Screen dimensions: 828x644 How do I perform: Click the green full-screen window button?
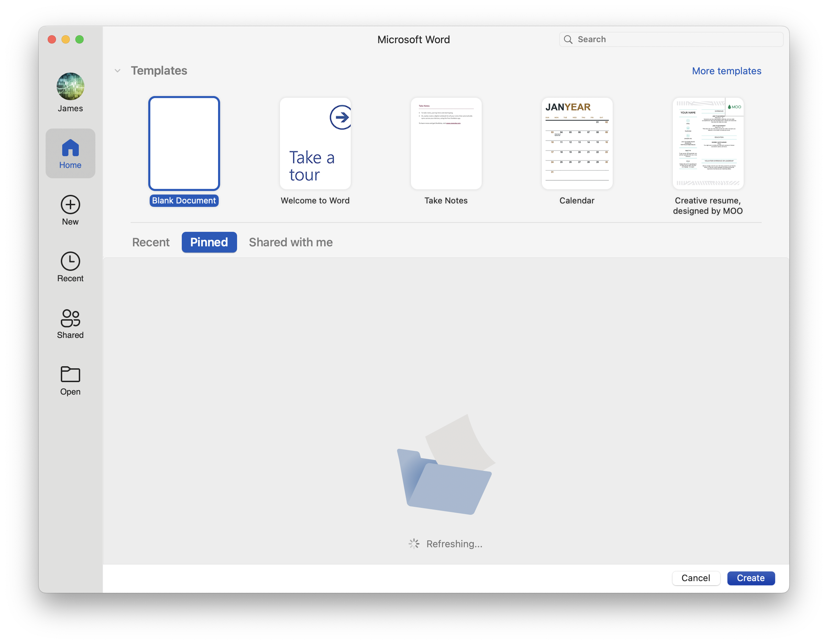point(79,39)
